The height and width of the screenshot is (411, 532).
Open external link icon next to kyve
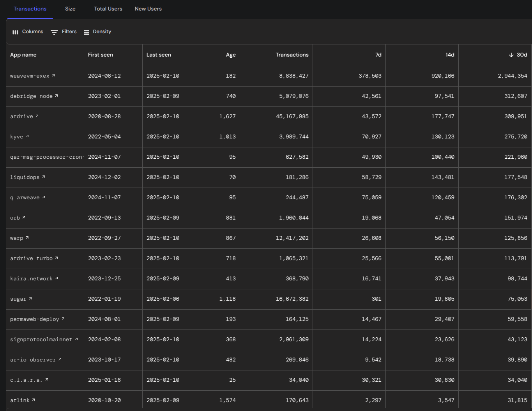(x=27, y=136)
